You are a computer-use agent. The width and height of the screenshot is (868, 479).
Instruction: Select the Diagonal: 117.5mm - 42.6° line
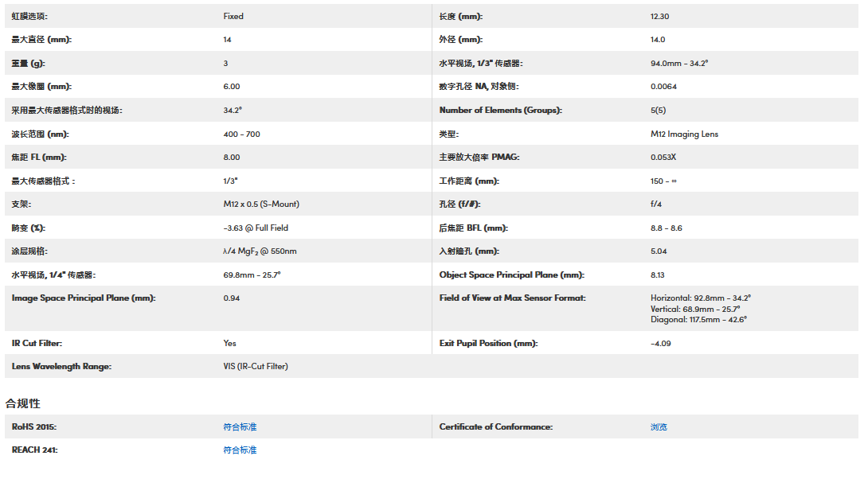click(698, 320)
